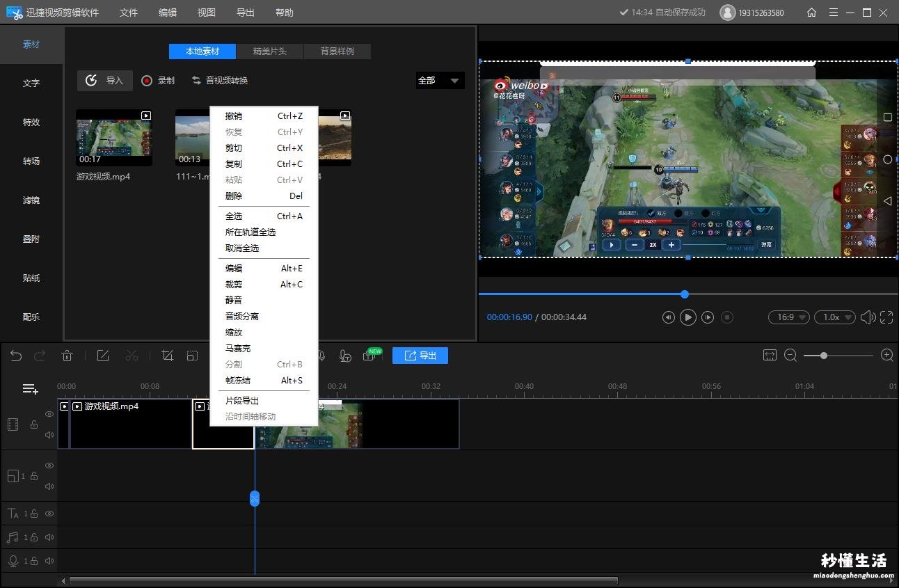
Task: Open the 视图 menu
Action: pyautogui.click(x=207, y=13)
